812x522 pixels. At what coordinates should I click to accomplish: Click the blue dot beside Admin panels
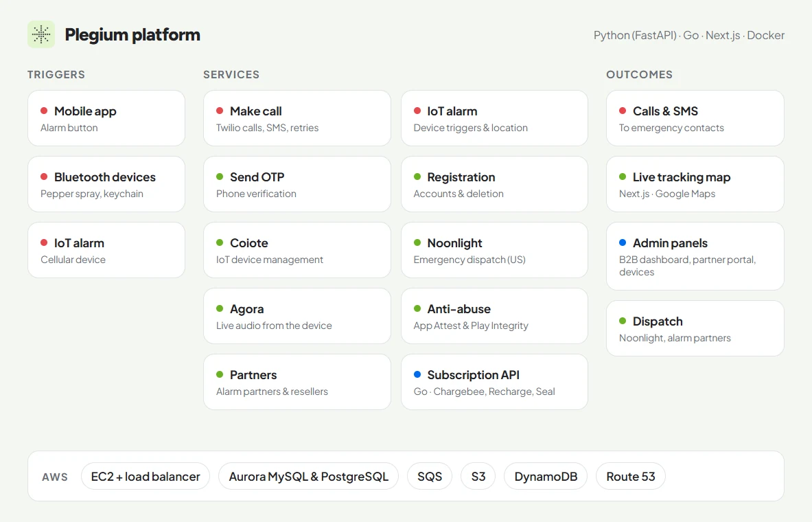623,242
